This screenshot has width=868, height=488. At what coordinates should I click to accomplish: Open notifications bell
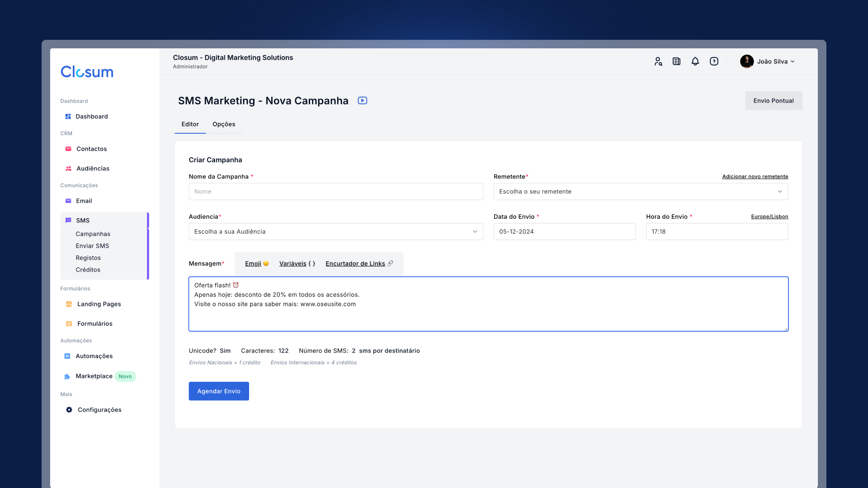point(695,61)
